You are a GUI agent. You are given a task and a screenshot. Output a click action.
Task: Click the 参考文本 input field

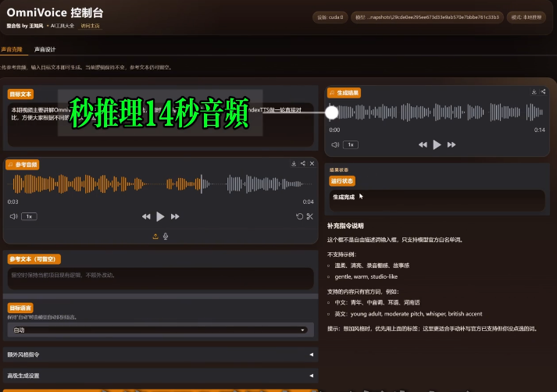point(161,278)
